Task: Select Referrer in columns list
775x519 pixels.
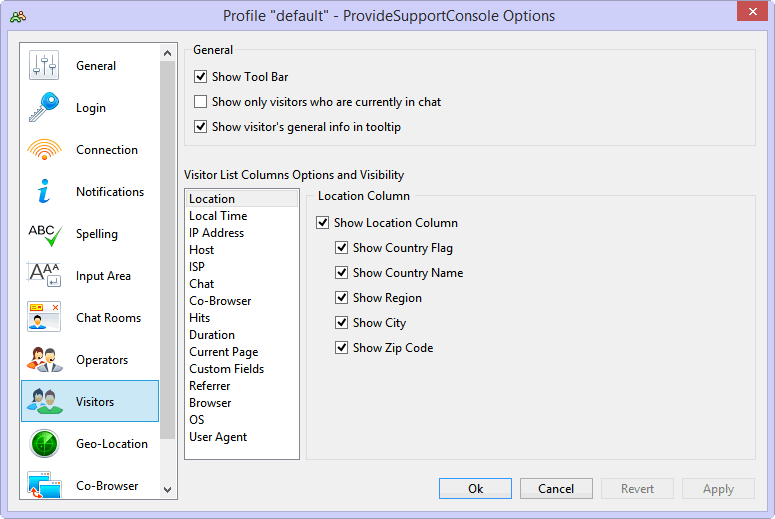Action: [242, 386]
